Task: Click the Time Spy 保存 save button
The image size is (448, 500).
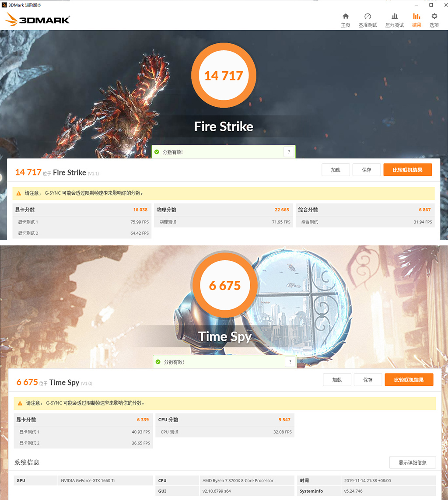Action: (368, 380)
